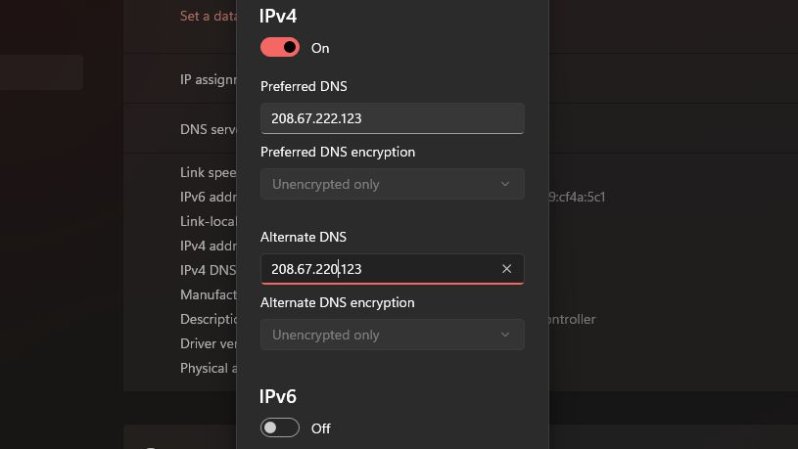Image resolution: width=798 pixels, height=449 pixels.
Task: Turn off the IPv4 toggle switch
Action: 280,47
